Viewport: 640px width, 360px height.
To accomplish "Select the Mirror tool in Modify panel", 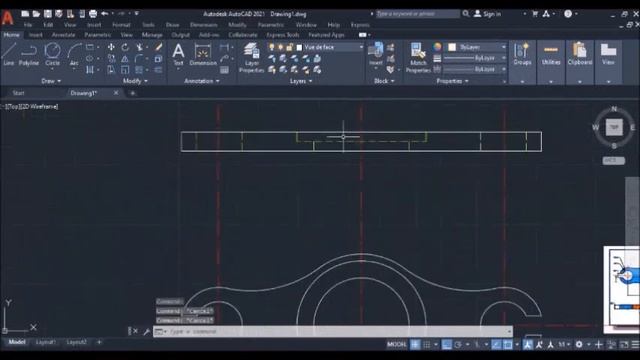I will [125, 59].
